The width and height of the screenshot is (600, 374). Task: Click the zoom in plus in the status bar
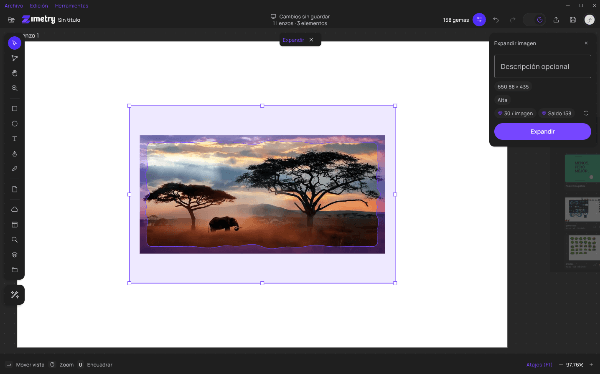tap(592, 365)
